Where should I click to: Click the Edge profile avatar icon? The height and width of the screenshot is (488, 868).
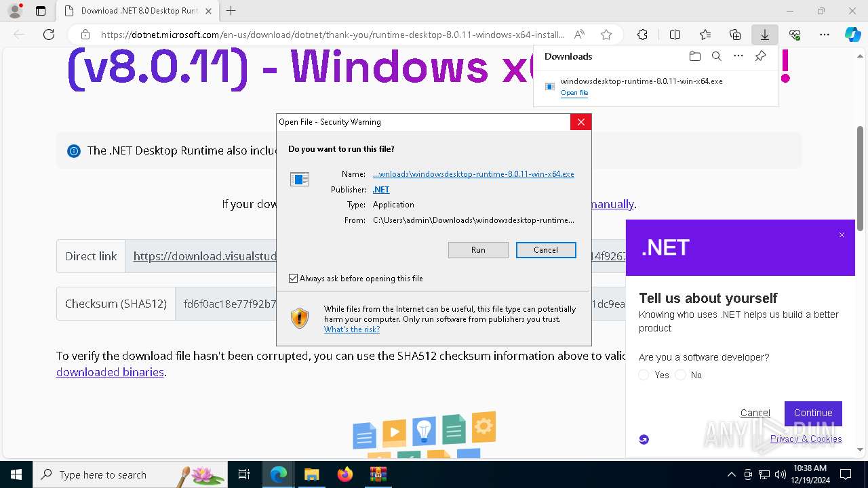[x=14, y=11]
